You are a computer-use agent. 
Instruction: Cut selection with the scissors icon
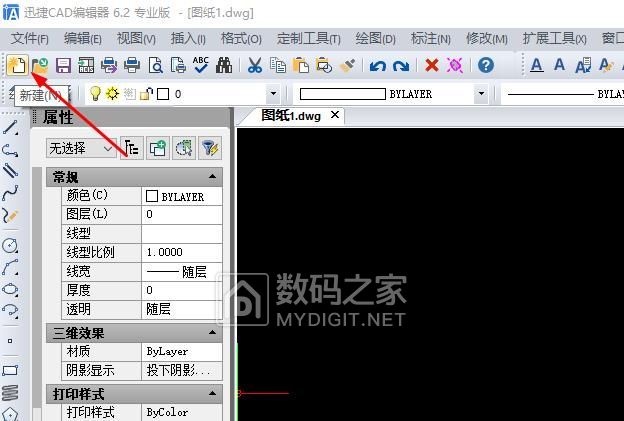[255, 65]
